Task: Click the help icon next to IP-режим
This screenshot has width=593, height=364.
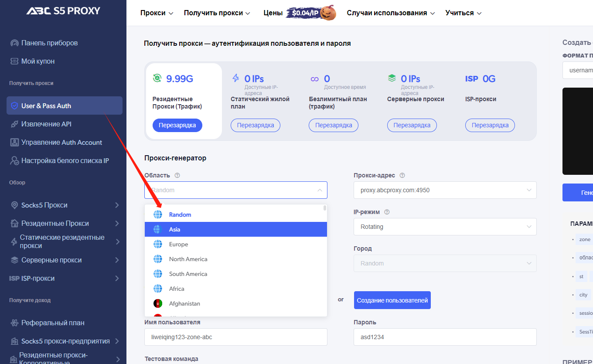Action: point(387,212)
